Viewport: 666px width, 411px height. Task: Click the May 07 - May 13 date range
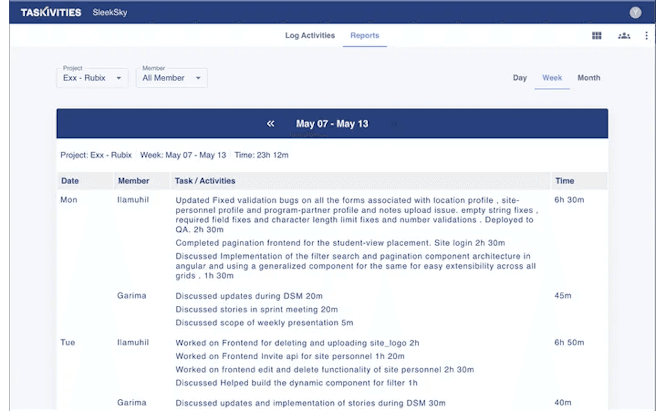332,124
